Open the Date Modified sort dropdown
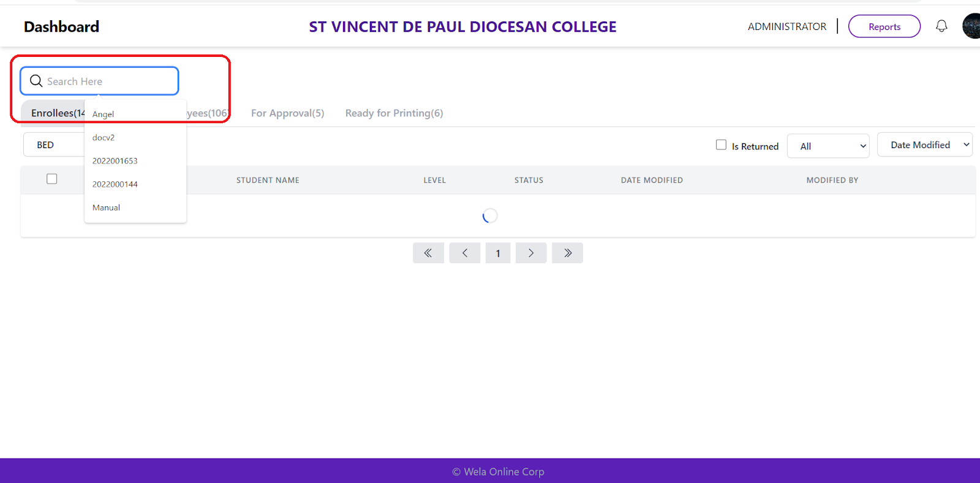The image size is (980, 483). 925,144
